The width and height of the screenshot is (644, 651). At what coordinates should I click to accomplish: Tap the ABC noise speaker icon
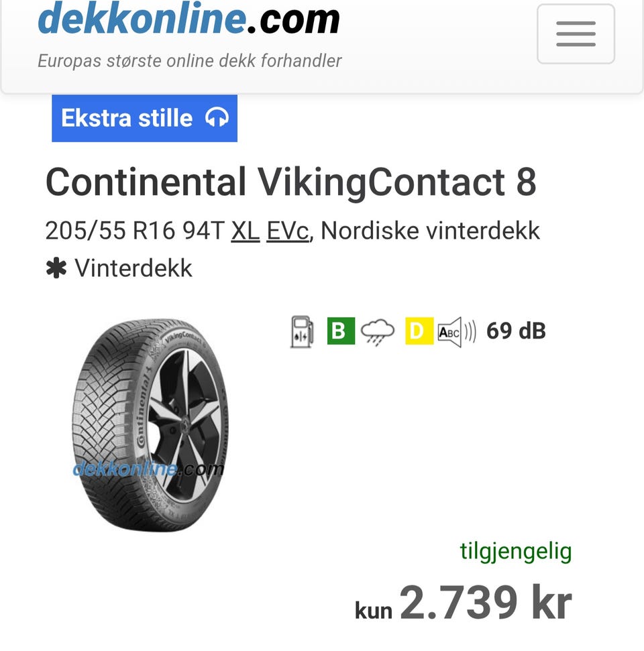click(x=457, y=332)
